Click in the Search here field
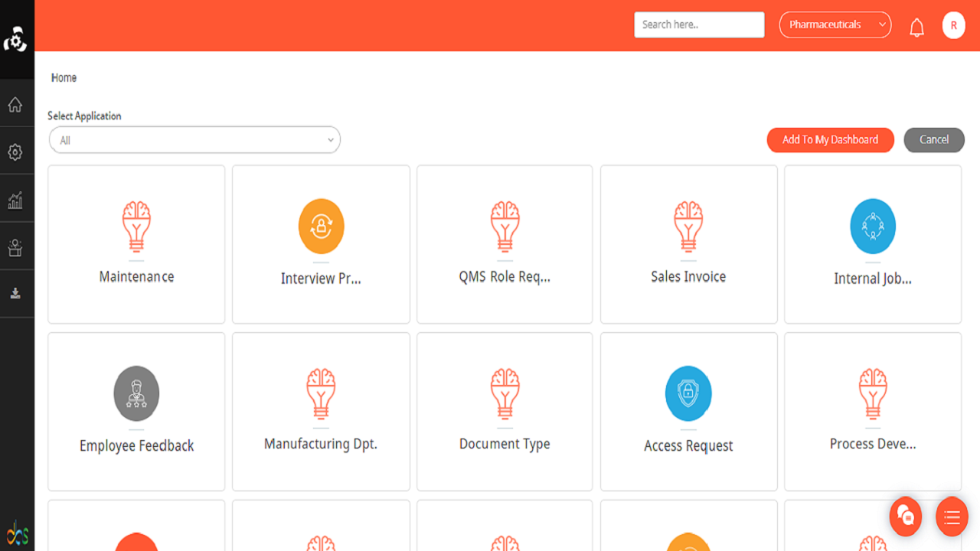 point(699,24)
